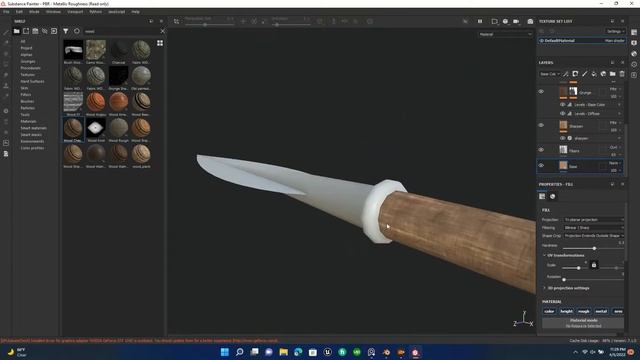Delete layer with trash icon in Layers
The image size is (640, 360).
(622, 74)
